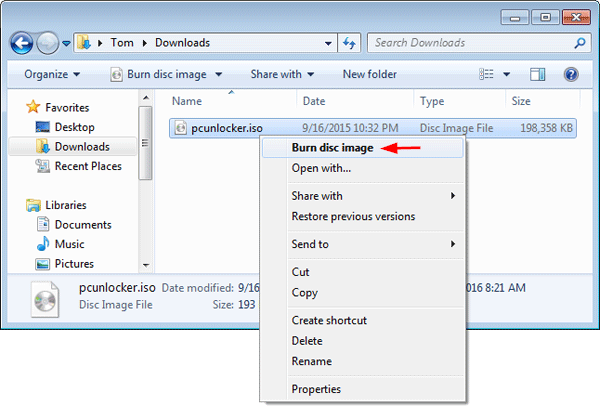Select Recent Places in navigation pane
This screenshot has height=406, width=600.
coord(88,166)
